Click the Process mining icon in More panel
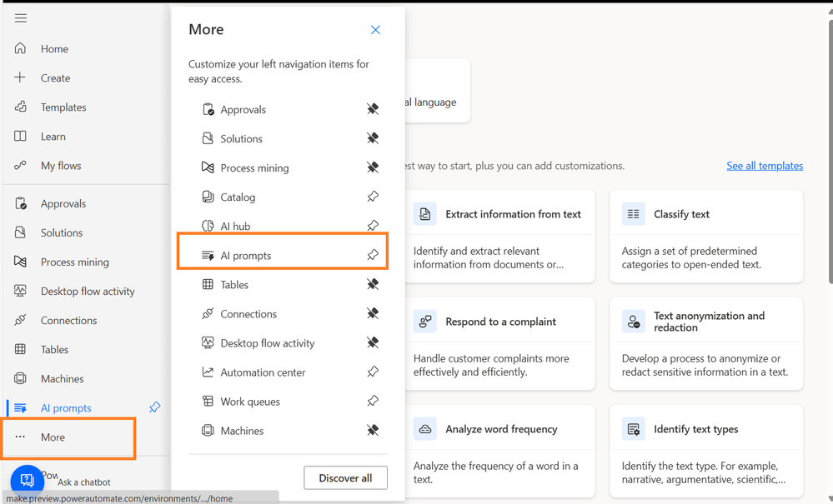 208,167
